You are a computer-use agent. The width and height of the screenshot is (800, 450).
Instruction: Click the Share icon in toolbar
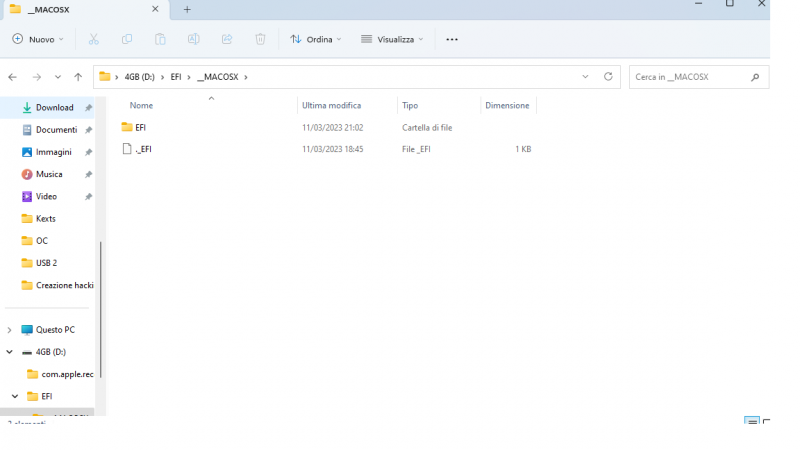click(227, 39)
